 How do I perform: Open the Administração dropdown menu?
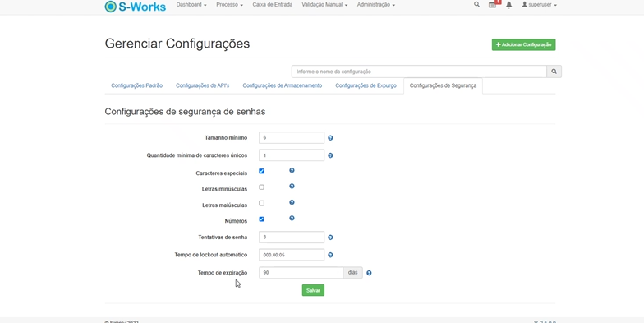coord(376,5)
